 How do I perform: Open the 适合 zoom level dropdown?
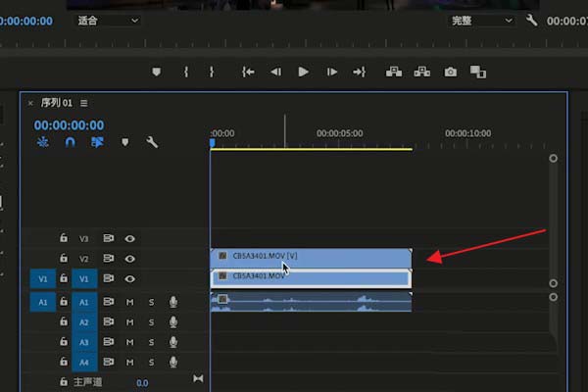coord(107,21)
